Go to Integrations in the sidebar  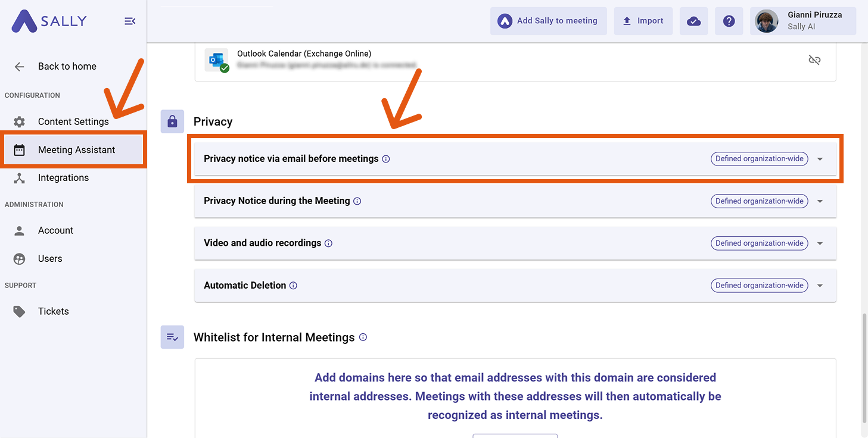click(x=63, y=178)
